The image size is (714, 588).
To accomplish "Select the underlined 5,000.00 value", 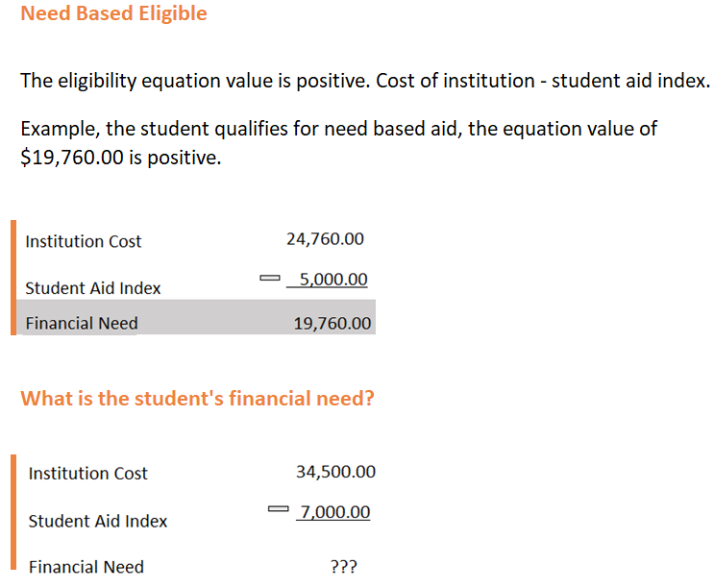I will coord(332,280).
